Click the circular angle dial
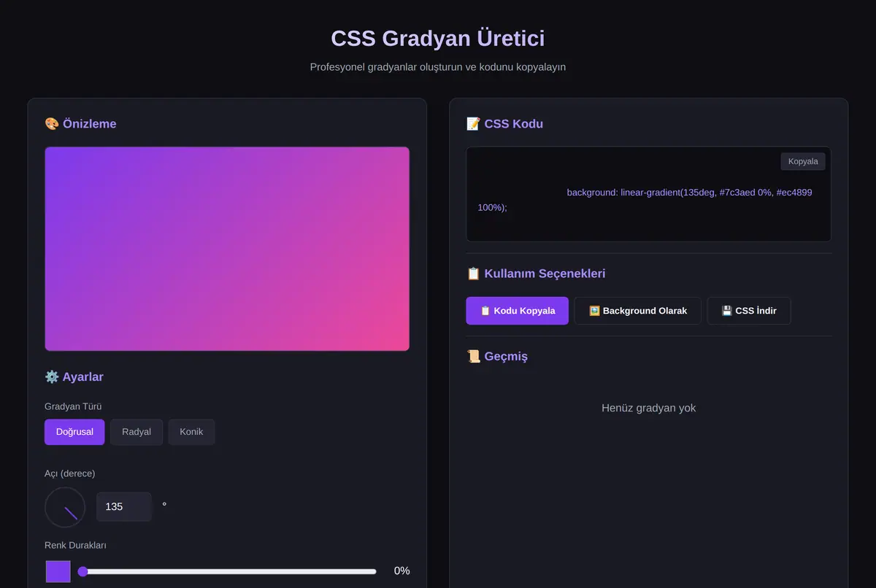This screenshot has height=588, width=876. pos(65,507)
